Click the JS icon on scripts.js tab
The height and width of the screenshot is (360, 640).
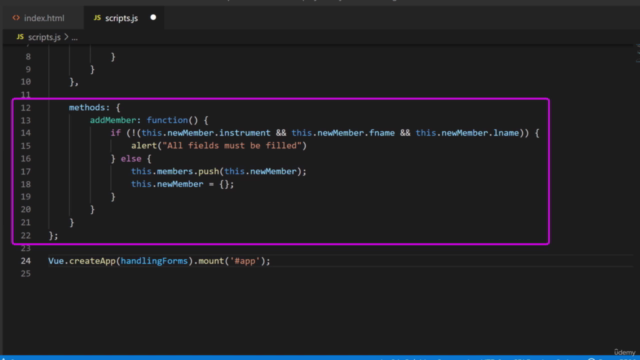coord(97,18)
